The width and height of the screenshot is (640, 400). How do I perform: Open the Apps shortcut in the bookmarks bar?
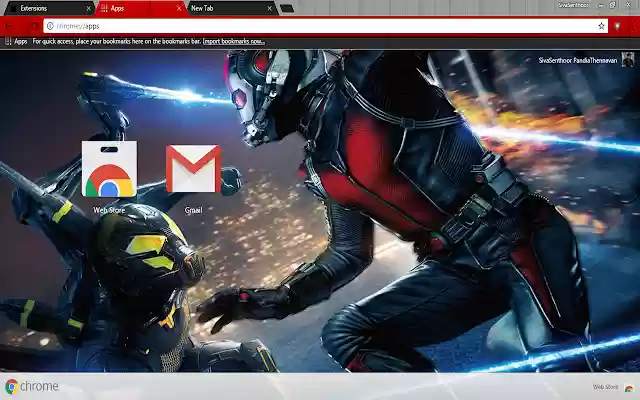click(16, 41)
